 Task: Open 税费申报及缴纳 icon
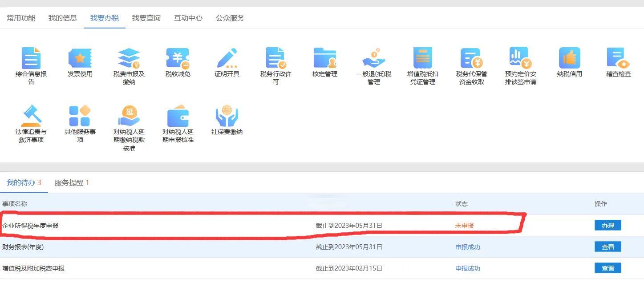[129, 58]
